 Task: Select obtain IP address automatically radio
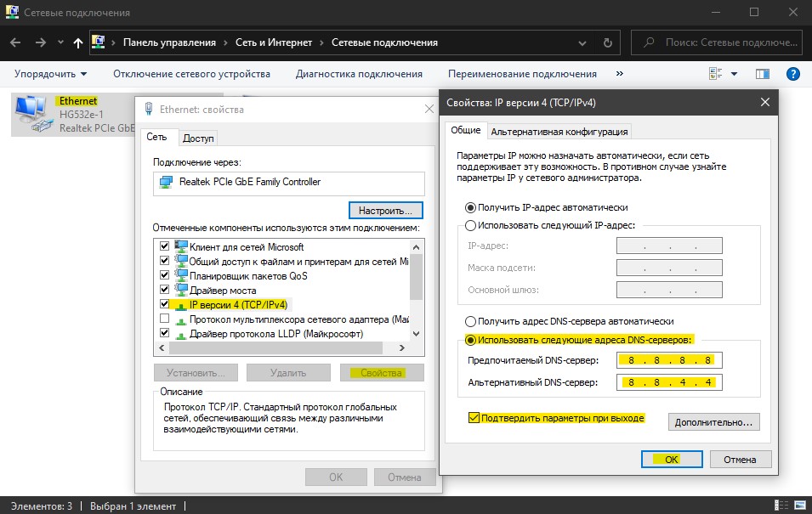pyautogui.click(x=470, y=207)
